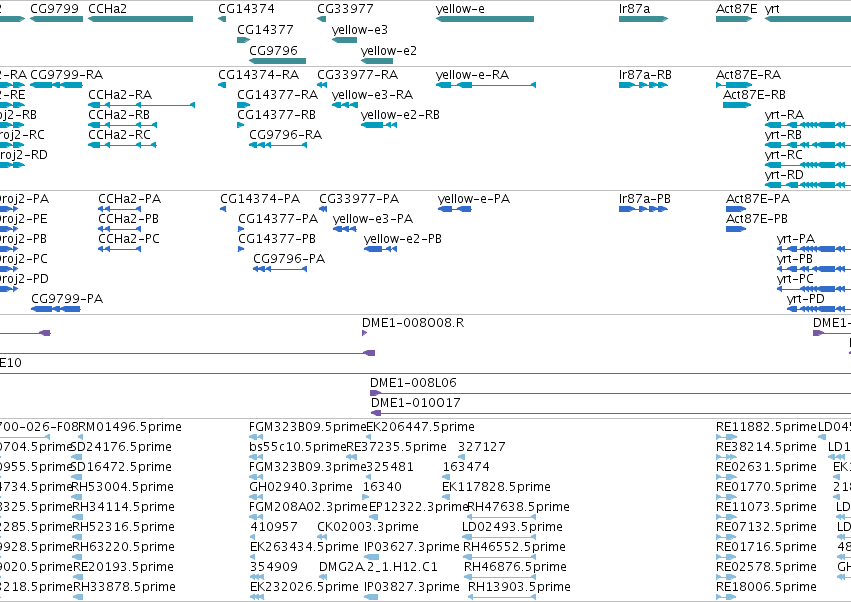Click the Ir87a-PB protein label

click(645, 199)
